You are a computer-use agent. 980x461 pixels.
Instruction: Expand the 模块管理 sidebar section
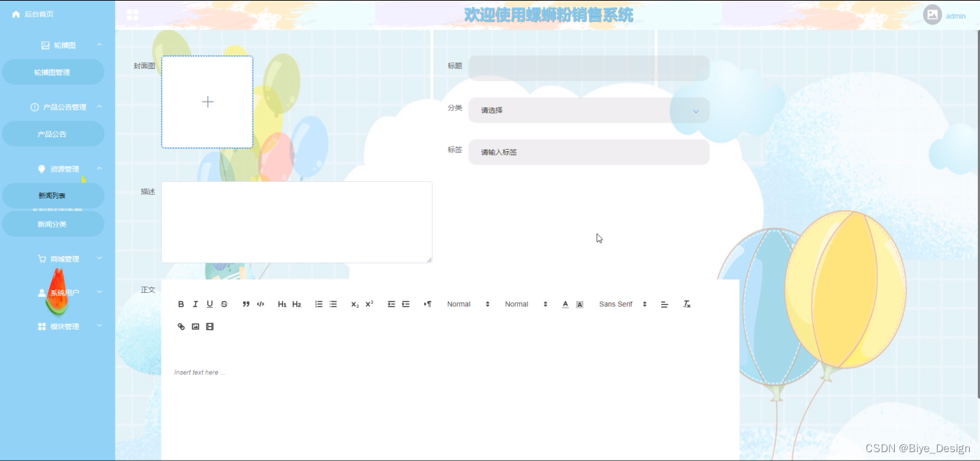pos(57,327)
